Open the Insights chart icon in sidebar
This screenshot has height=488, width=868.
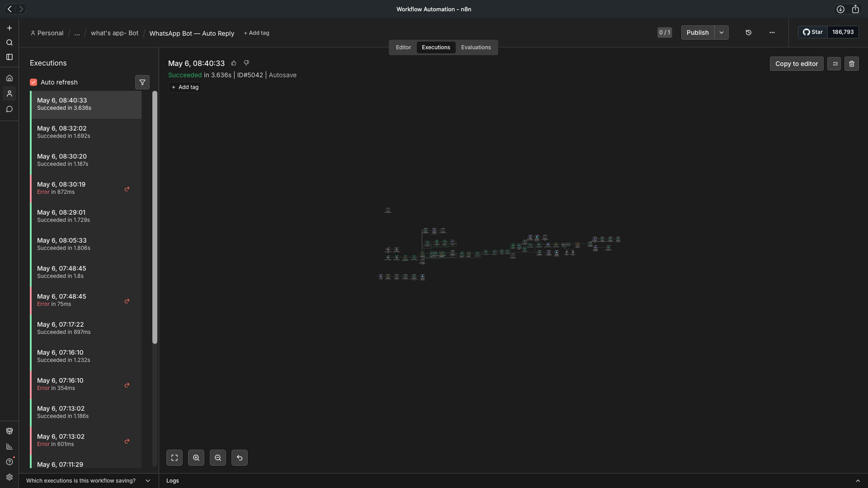[9, 446]
